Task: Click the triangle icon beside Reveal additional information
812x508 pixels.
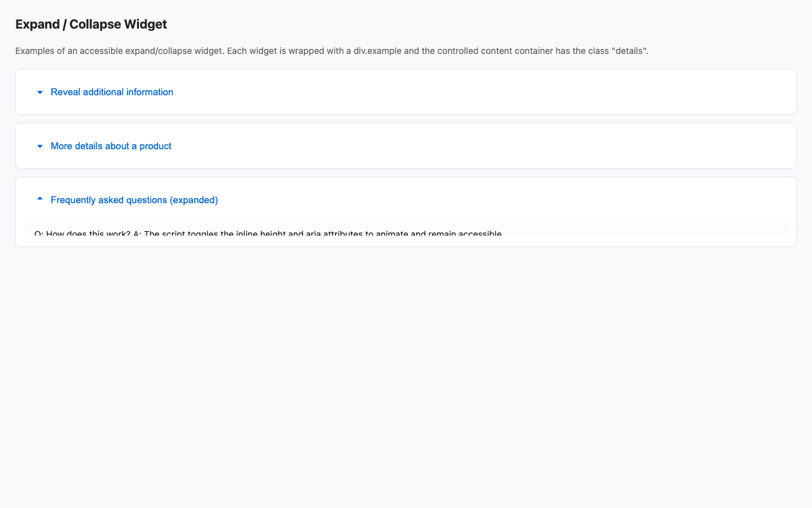Action: [39, 92]
